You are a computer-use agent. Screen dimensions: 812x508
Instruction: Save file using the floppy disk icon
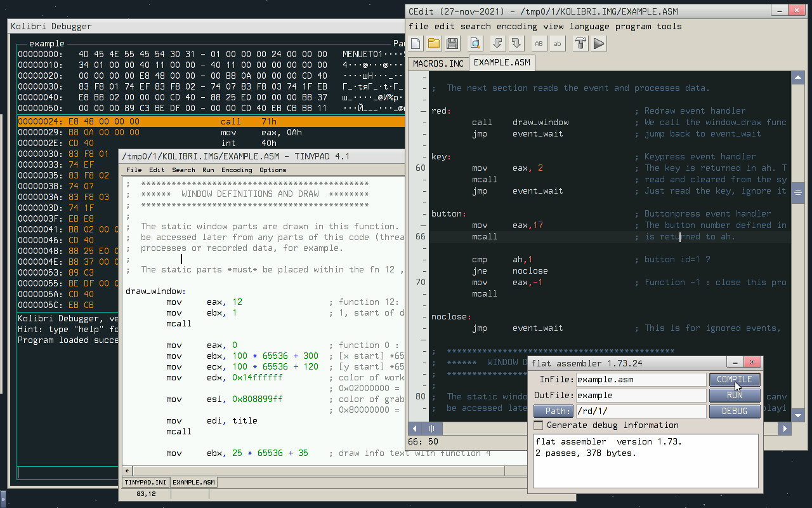[452, 43]
